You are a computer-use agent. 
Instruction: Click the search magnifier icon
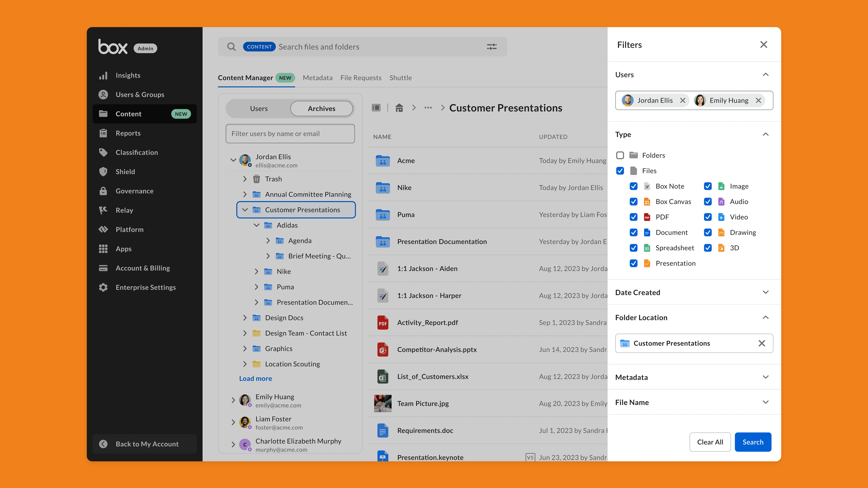coord(231,47)
